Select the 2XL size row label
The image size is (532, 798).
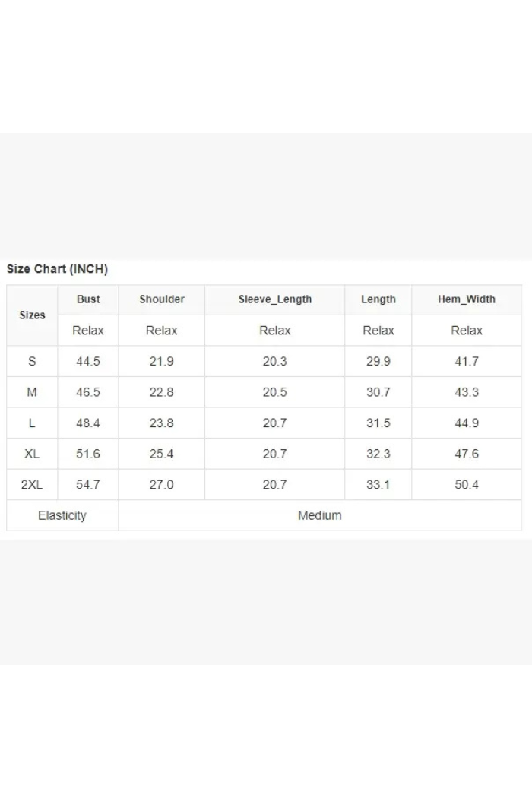[32, 485]
